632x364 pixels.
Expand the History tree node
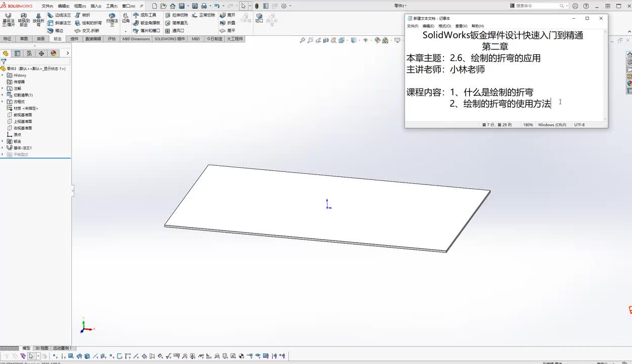point(3,75)
